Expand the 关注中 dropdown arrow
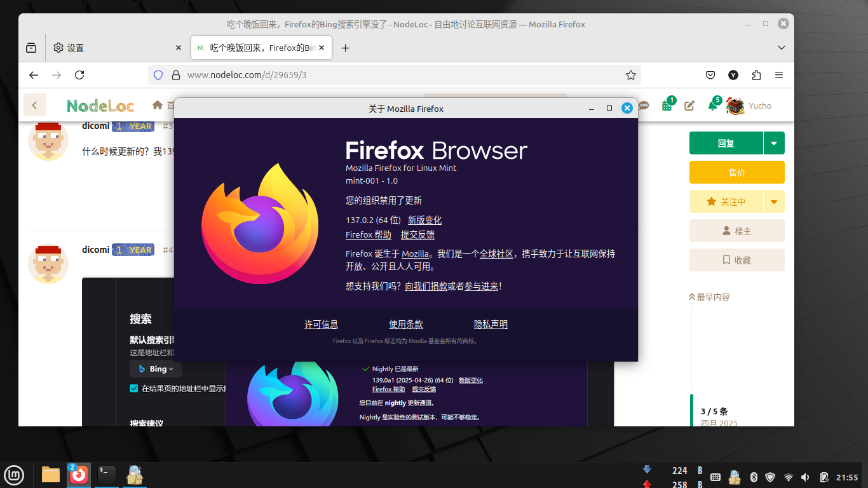The height and width of the screenshot is (488, 868). click(774, 201)
